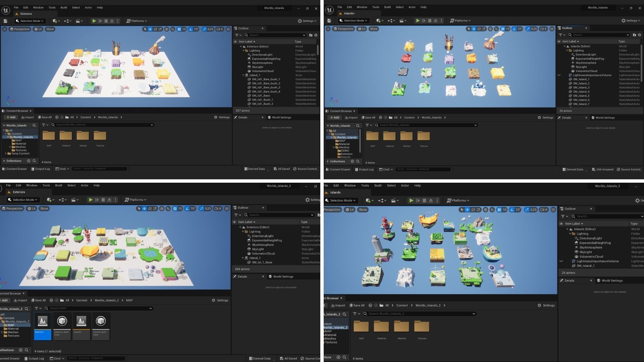
Task: Toggle grid snapping in top-left viewport
Action: pyautogui.click(x=179, y=29)
